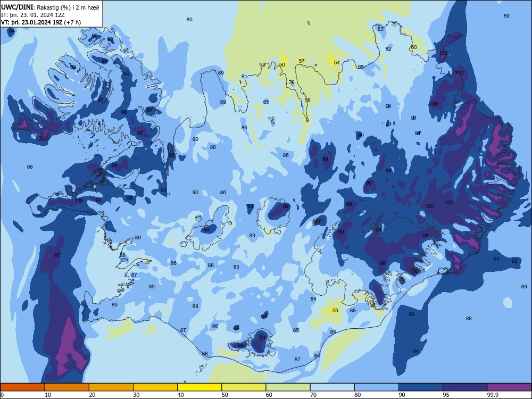532x399 pixels.
Task: Click the 80 humidity value over northern sea
Action: point(189,20)
